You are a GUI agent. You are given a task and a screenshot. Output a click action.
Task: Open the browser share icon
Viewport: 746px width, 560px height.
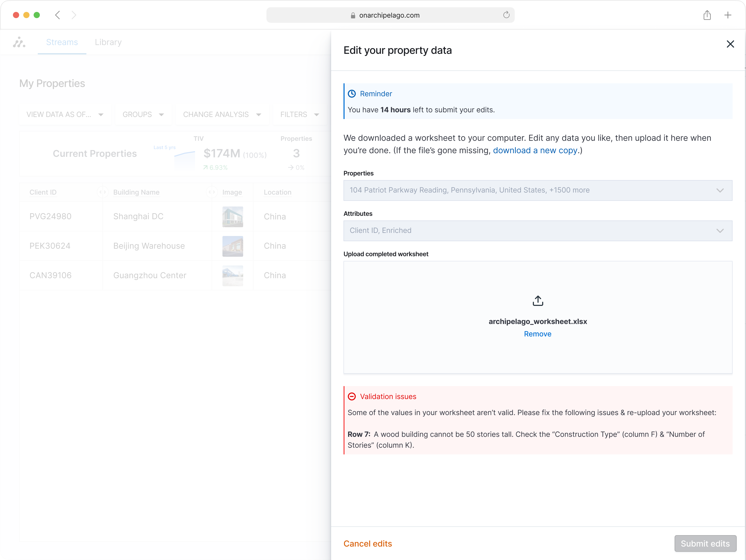point(707,15)
